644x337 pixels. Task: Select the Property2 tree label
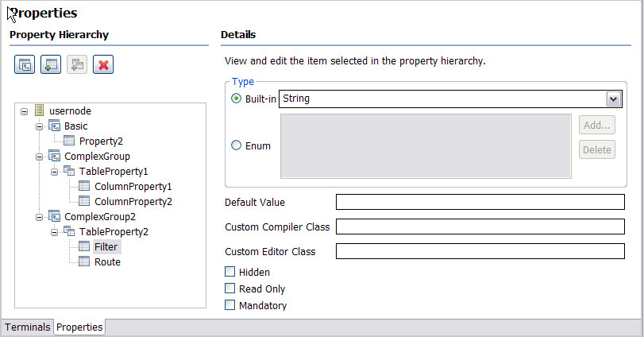[101, 141]
